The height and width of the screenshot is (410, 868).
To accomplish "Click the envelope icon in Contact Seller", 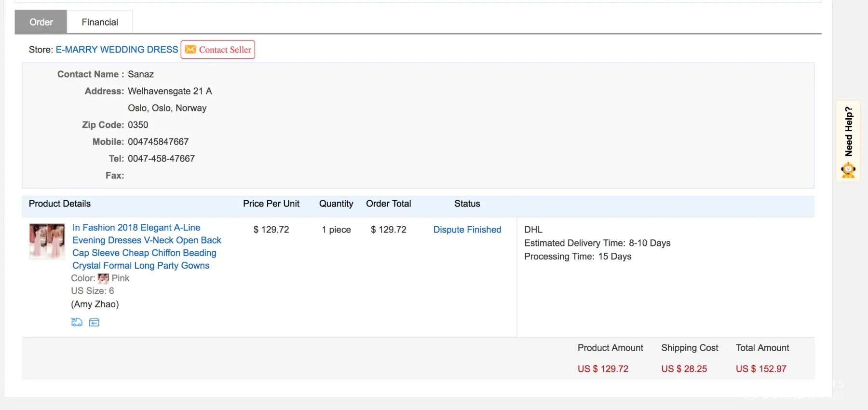I will [x=190, y=50].
